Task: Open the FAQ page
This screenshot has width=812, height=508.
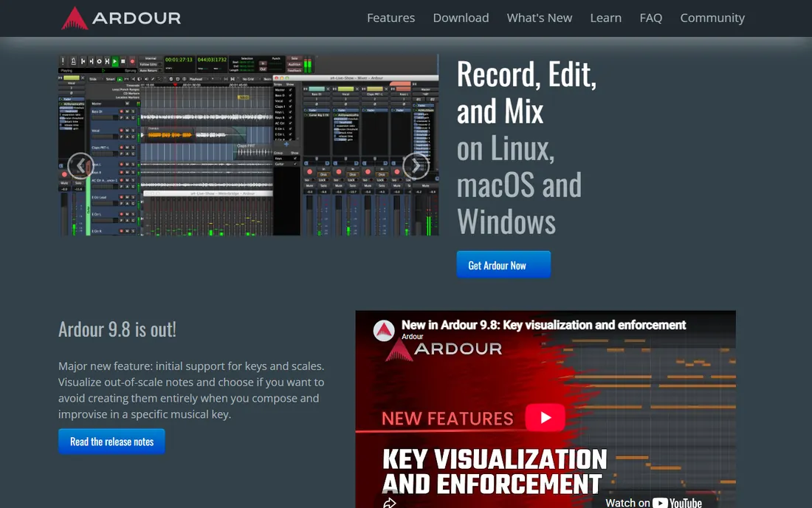Action: (651, 18)
